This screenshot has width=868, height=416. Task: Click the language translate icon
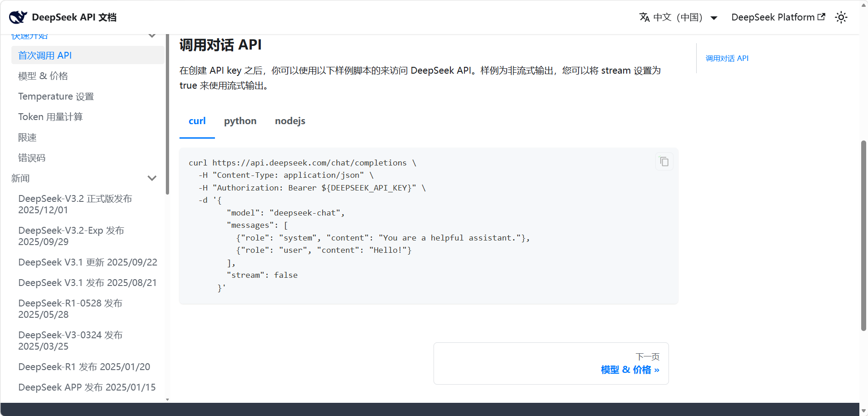644,17
